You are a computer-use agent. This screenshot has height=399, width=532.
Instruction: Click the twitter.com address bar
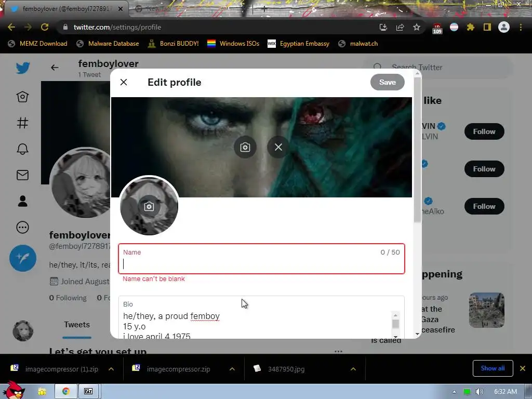(x=217, y=27)
